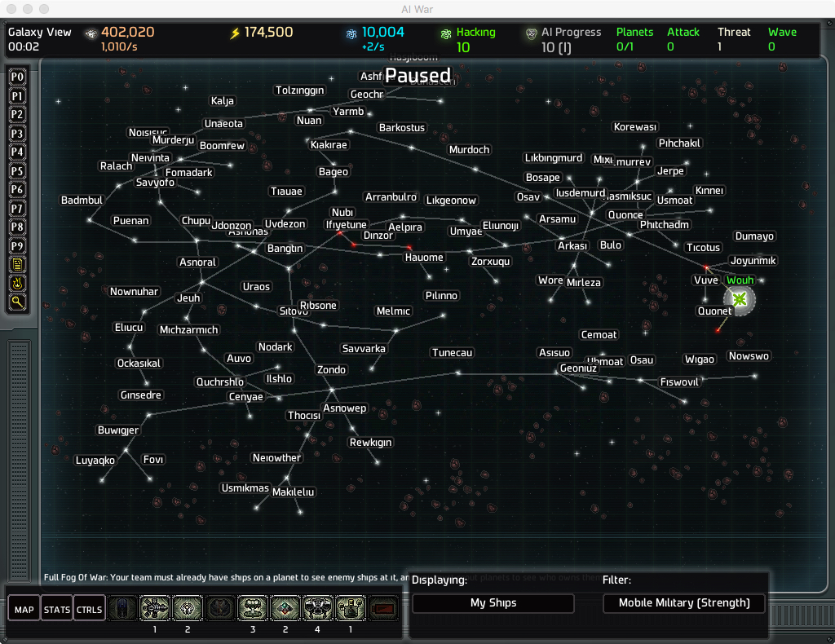Image resolution: width=835 pixels, height=644 pixels.
Task: Select priority filter P5 in sidebar
Action: click(x=17, y=171)
